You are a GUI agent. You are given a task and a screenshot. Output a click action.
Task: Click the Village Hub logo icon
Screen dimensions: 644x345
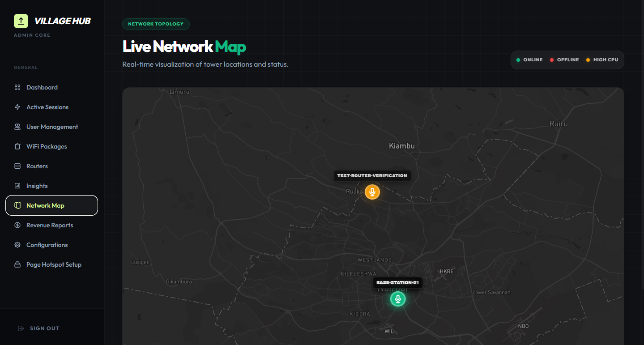tap(20, 21)
